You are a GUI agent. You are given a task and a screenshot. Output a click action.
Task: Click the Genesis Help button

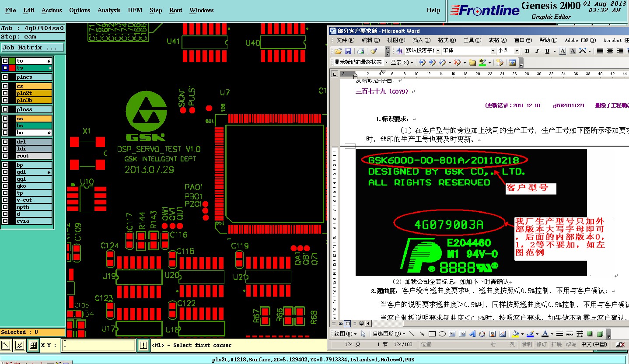tap(433, 10)
